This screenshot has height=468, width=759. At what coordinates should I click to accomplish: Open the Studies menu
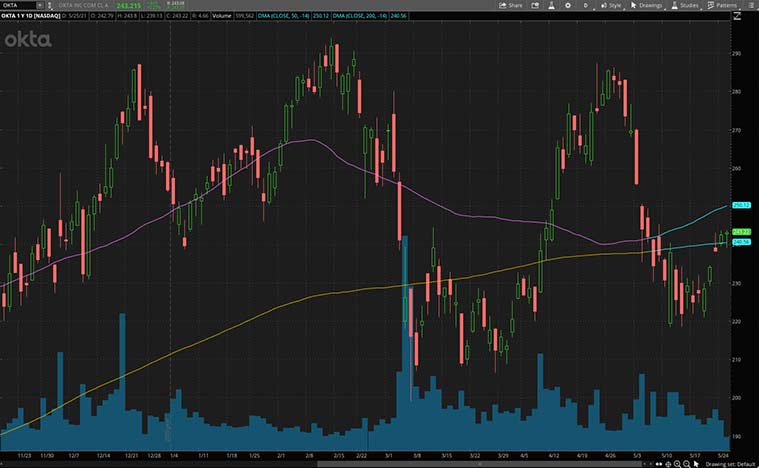tap(684, 5)
